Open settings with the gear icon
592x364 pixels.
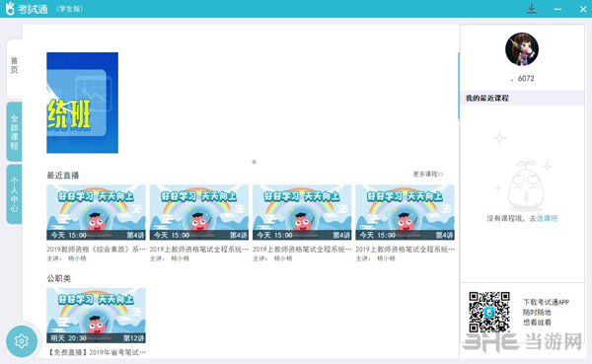point(22,341)
